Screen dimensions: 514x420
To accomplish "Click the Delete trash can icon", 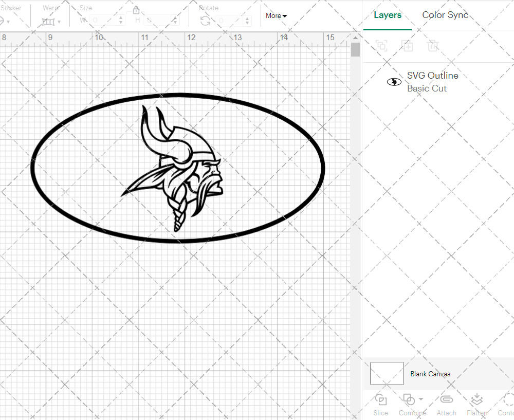I will pyautogui.click(x=433, y=46).
